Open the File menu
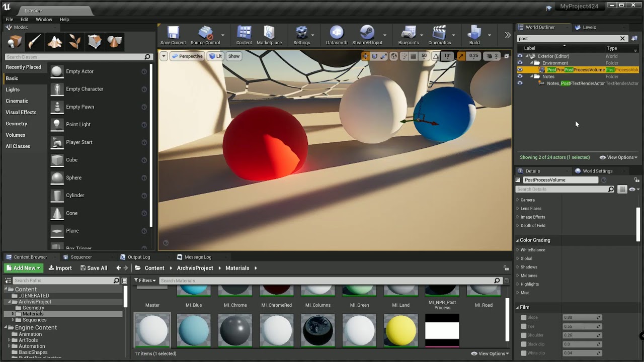 coord(10,20)
